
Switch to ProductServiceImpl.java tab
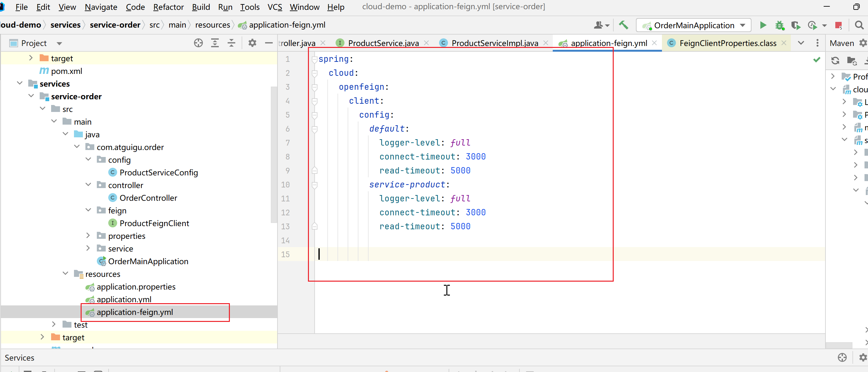click(x=494, y=43)
